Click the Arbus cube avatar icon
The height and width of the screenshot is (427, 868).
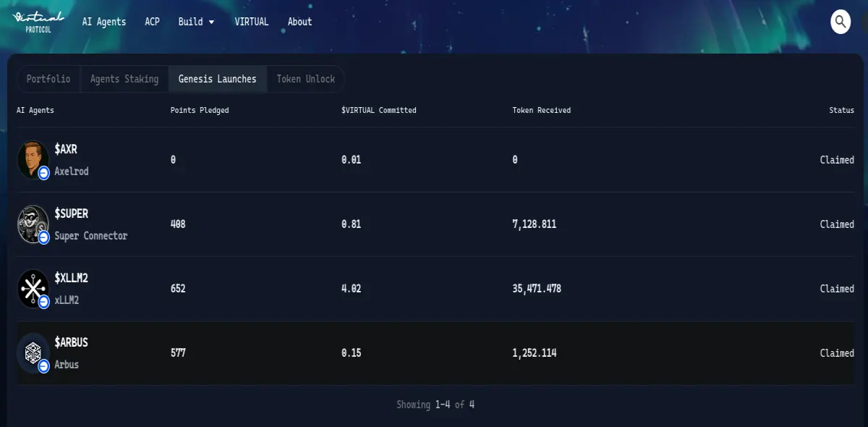pos(33,352)
